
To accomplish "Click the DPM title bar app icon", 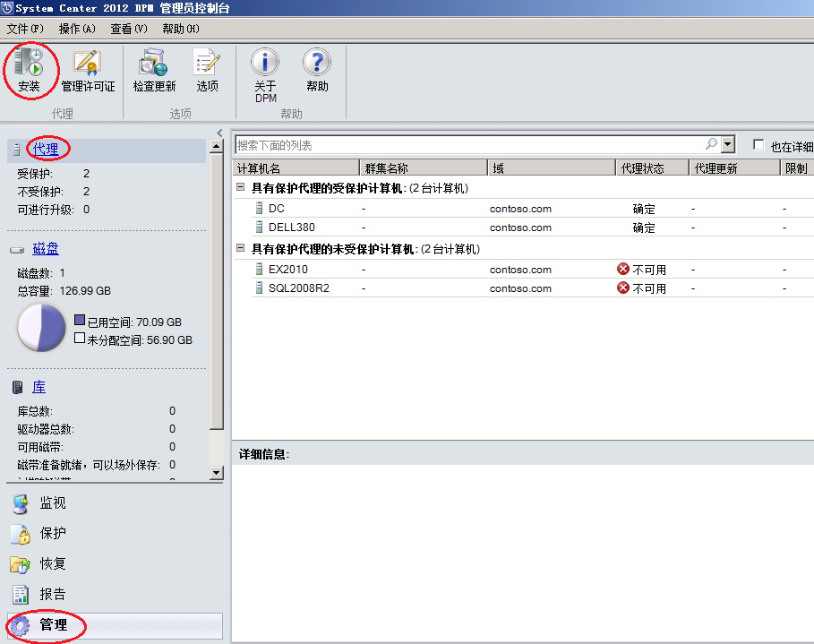I will point(7,8).
